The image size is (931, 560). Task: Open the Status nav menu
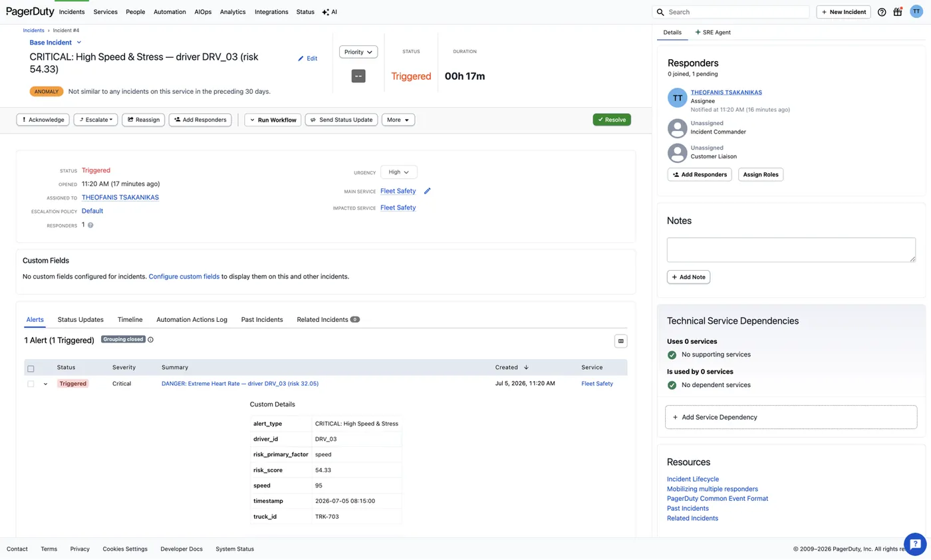click(x=305, y=12)
